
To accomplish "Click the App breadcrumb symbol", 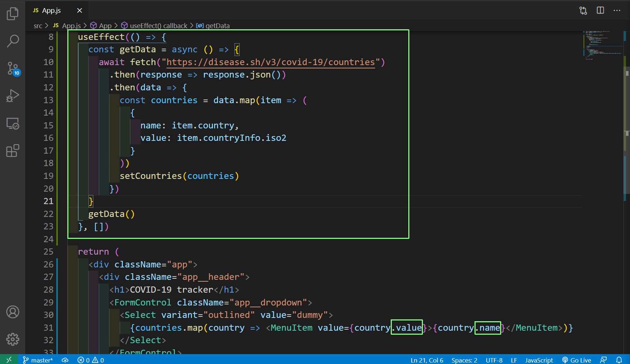I will point(101,26).
